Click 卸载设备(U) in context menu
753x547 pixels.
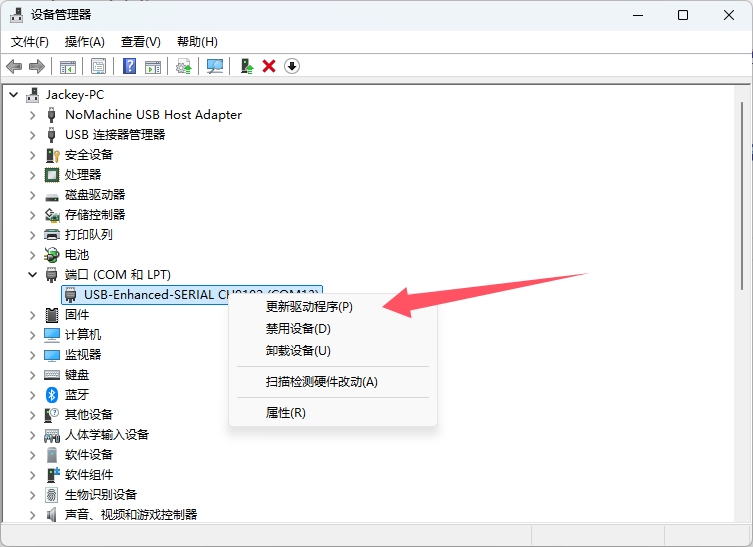point(298,350)
